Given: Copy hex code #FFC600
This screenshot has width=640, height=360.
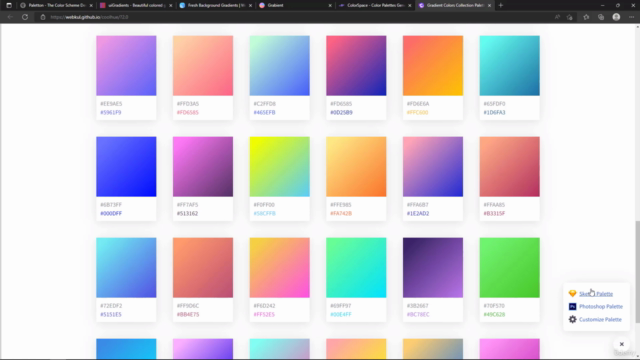Looking at the screenshot, I should point(418,112).
